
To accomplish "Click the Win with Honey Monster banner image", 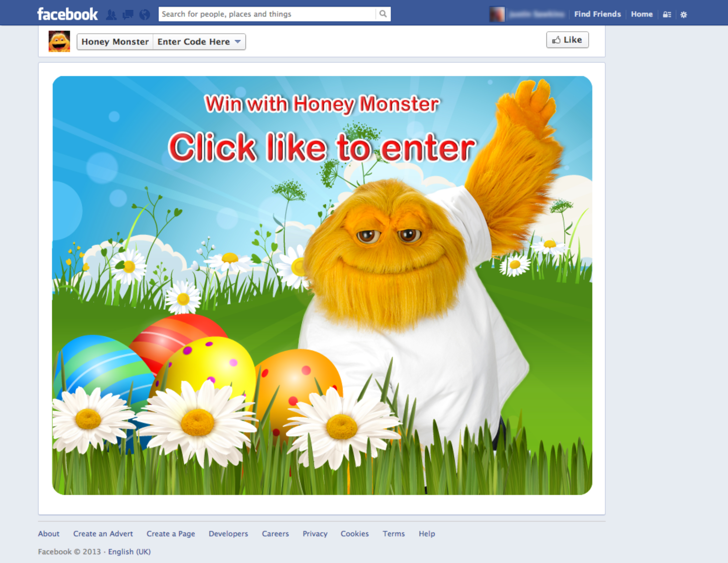I will (322, 285).
